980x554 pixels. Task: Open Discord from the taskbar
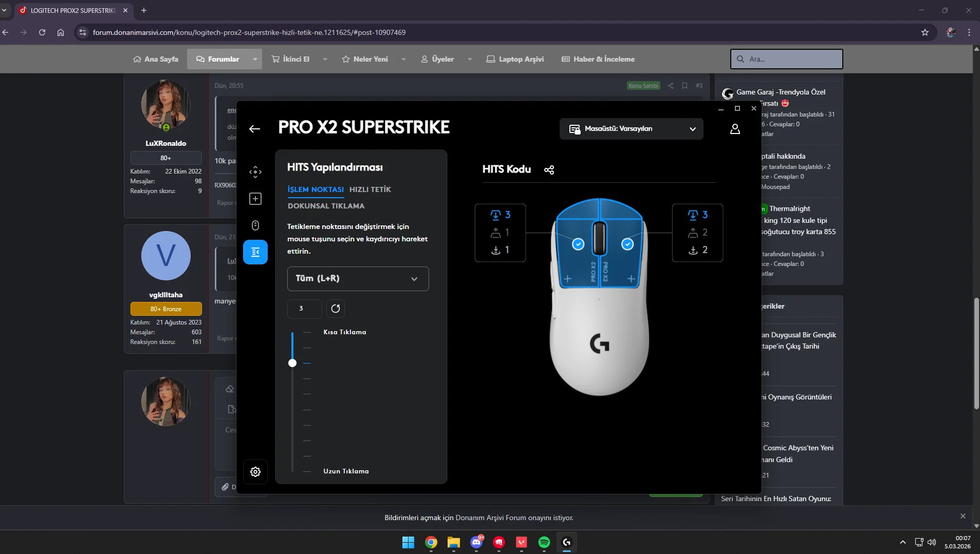(x=476, y=542)
